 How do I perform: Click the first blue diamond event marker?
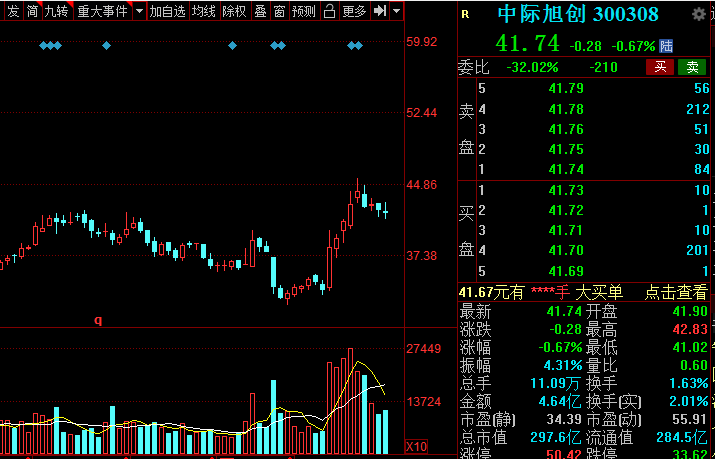click(x=44, y=46)
